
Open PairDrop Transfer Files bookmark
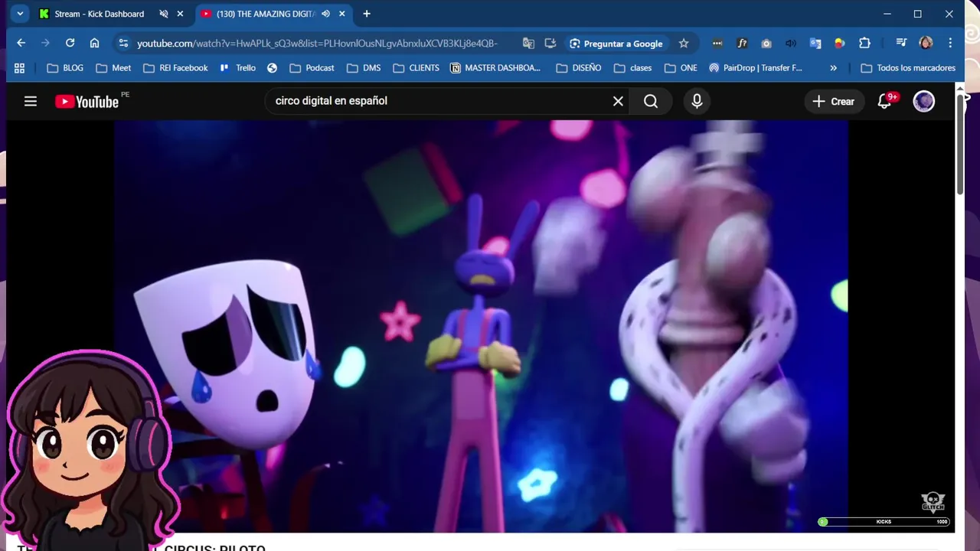(x=756, y=68)
